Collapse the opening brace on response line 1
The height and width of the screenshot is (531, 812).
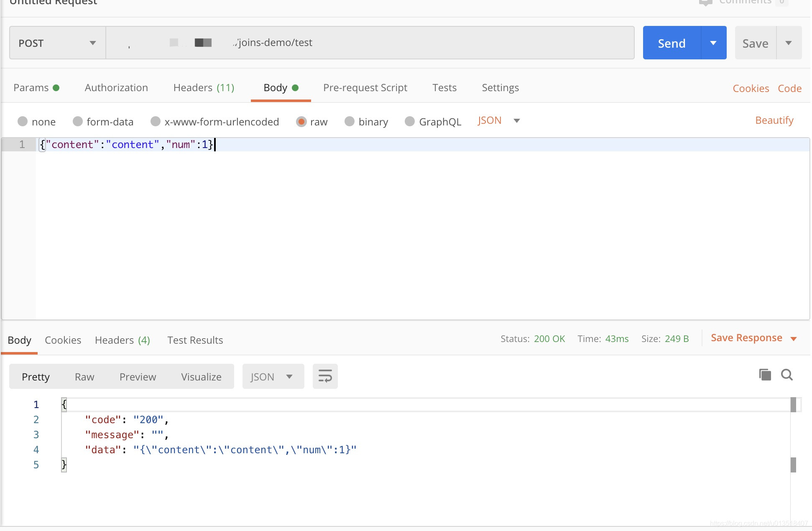64,404
